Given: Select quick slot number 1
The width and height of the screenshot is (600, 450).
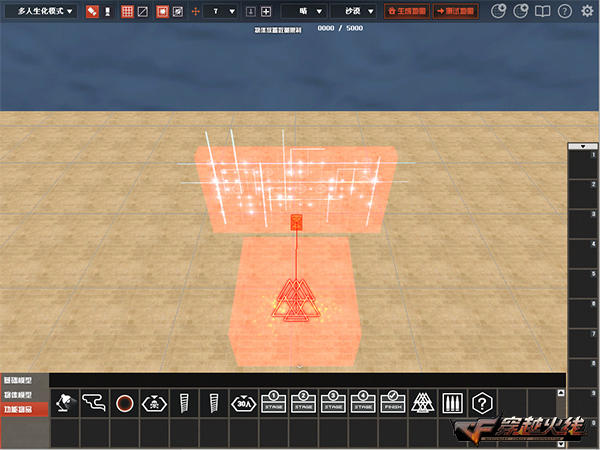Looking at the screenshot, I should pos(583,164).
